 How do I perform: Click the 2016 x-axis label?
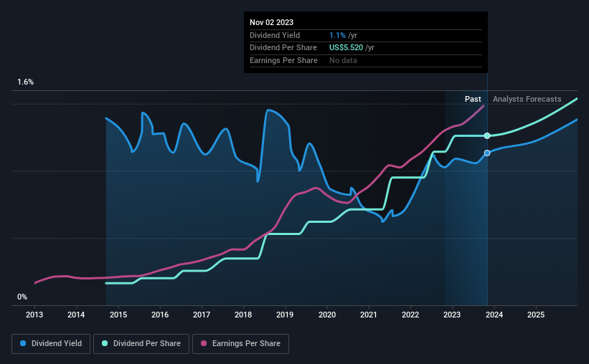point(160,315)
